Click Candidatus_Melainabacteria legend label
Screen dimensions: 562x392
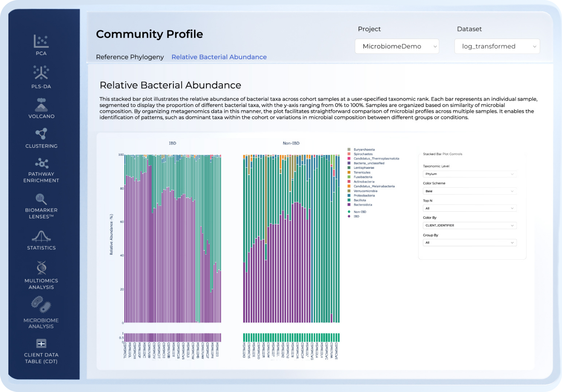click(x=374, y=186)
